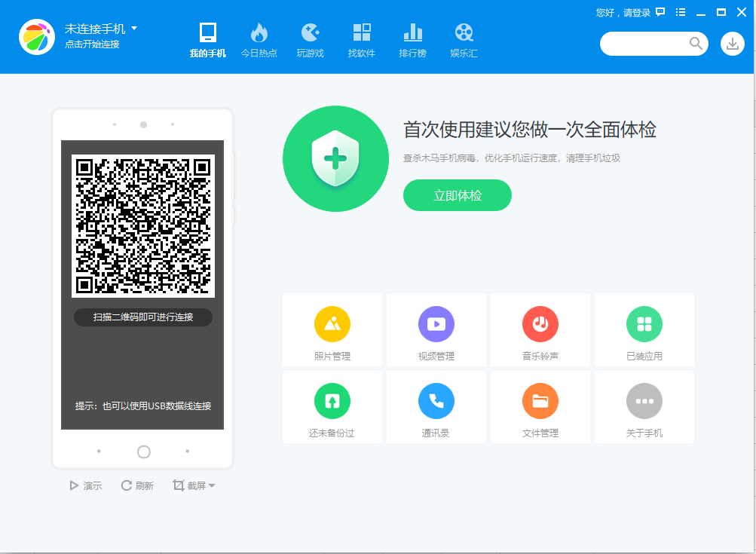This screenshot has height=554, width=756.
Task: Click 请登录 login link
Action: pos(636,13)
